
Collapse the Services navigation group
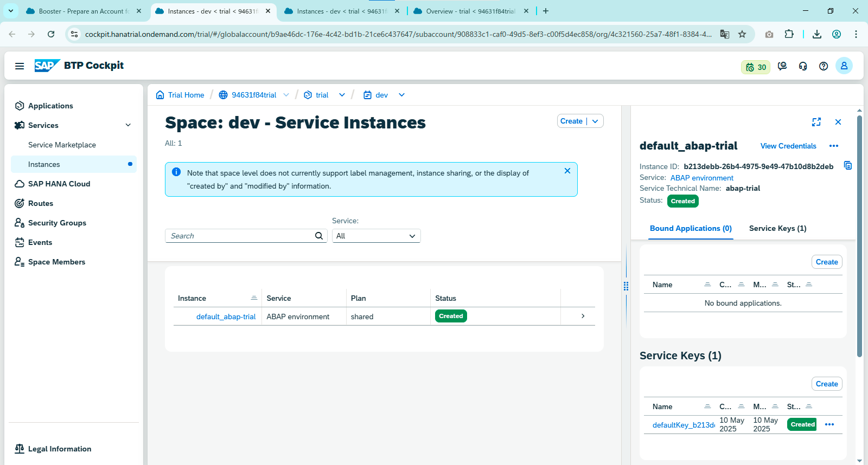128,125
